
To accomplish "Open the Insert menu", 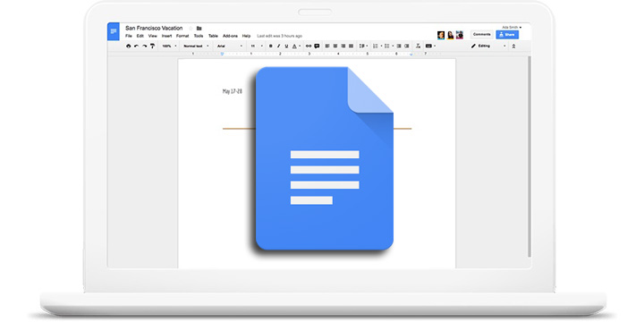I will (166, 36).
